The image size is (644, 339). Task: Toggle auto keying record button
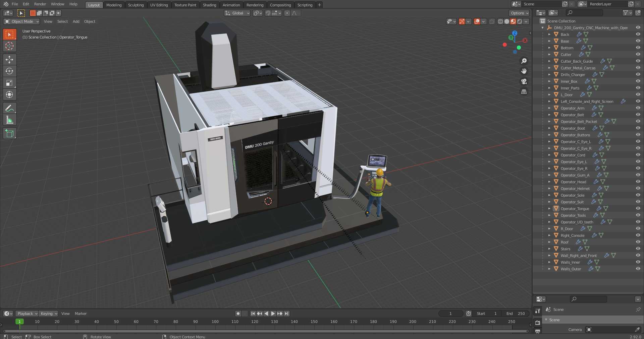click(x=238, y=314)
